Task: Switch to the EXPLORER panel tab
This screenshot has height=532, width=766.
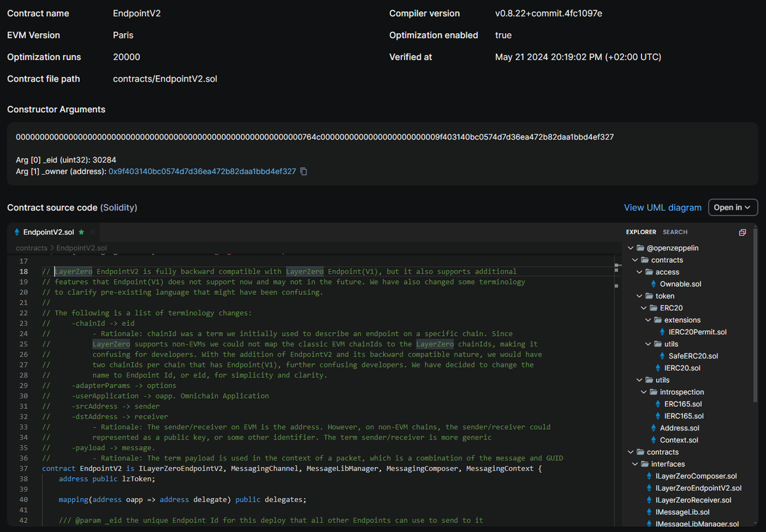Action: pos(642,232)
